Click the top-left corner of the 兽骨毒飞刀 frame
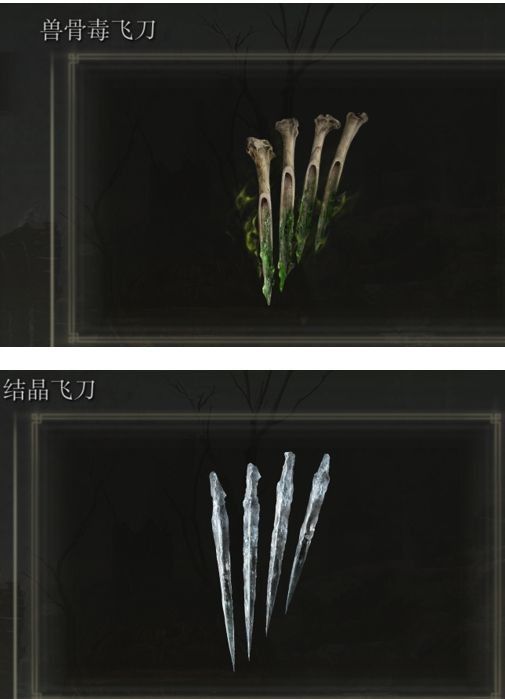 pos(73,58)
